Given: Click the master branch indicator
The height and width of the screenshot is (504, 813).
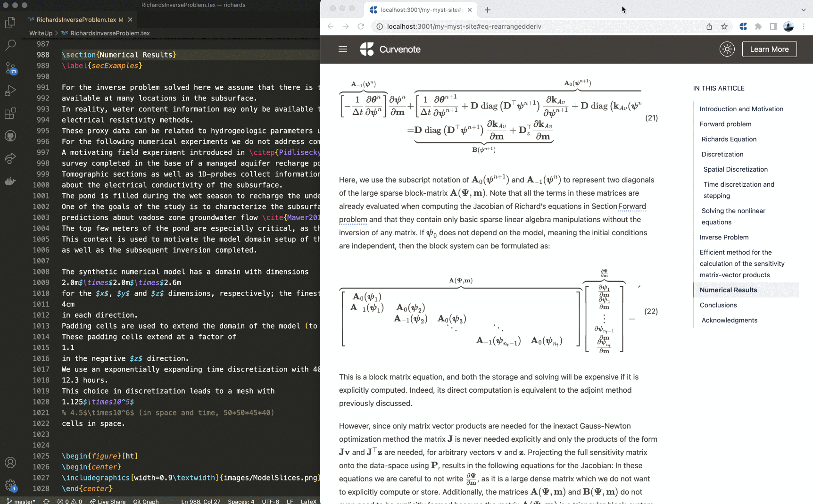Looking at the screenshot, I should pyautogui.click(x=21, y=501).
